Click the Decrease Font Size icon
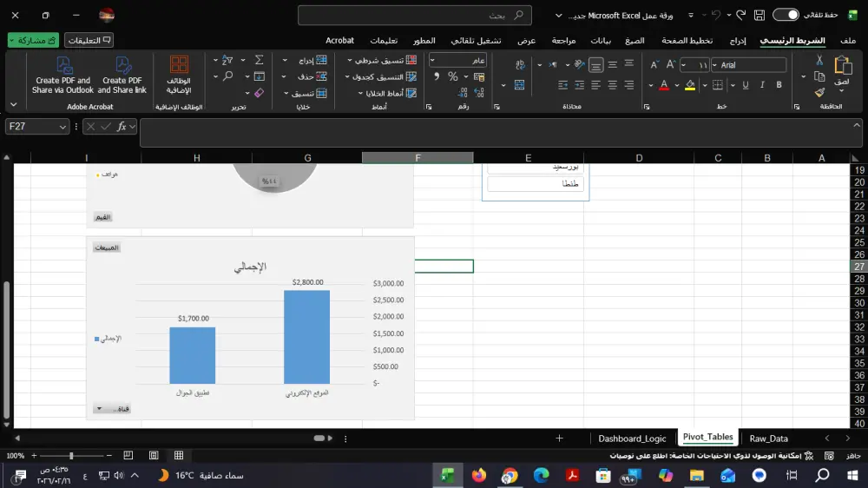The width and height of the screenshot is (868, 488). tap(654, 65)
